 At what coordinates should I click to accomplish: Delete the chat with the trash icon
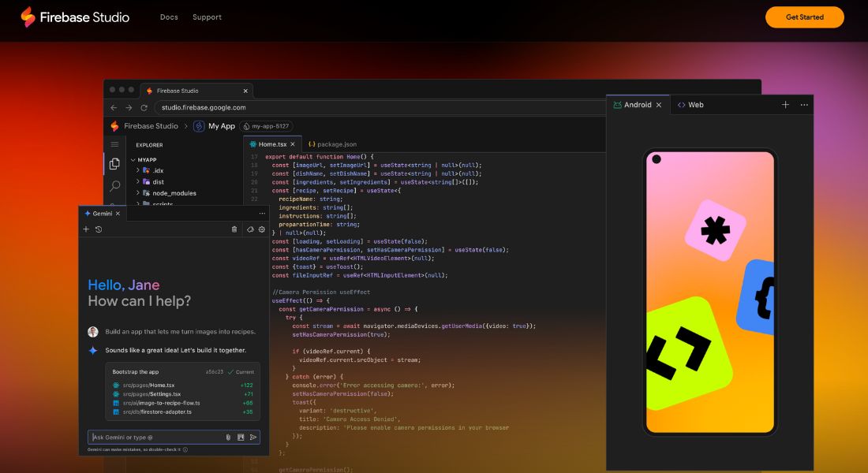tap(234, 229)
